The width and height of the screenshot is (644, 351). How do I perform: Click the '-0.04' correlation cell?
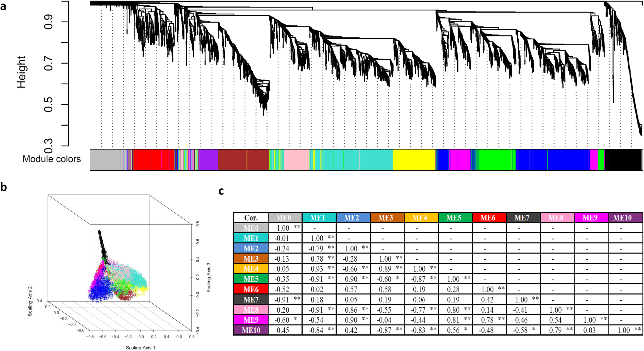point(387,320)
